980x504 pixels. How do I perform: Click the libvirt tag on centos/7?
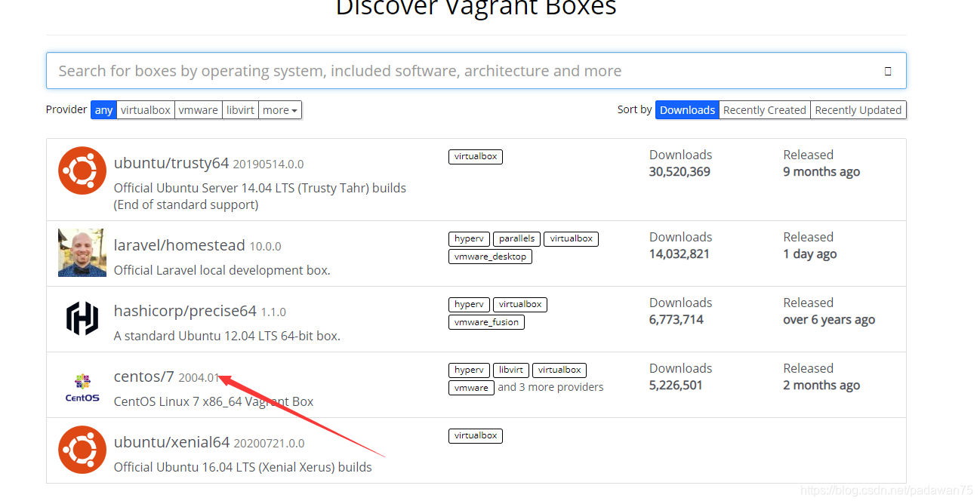coord(511,370)
